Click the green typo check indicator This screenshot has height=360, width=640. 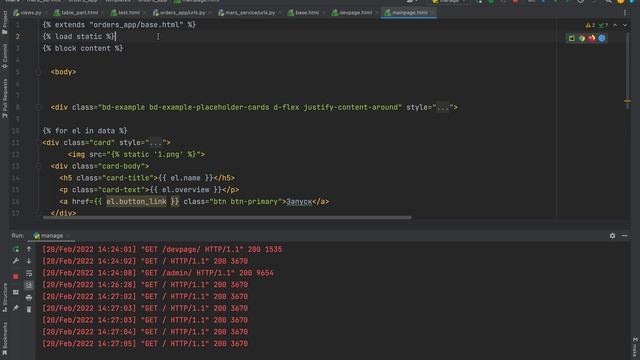(x=603, y=25)
